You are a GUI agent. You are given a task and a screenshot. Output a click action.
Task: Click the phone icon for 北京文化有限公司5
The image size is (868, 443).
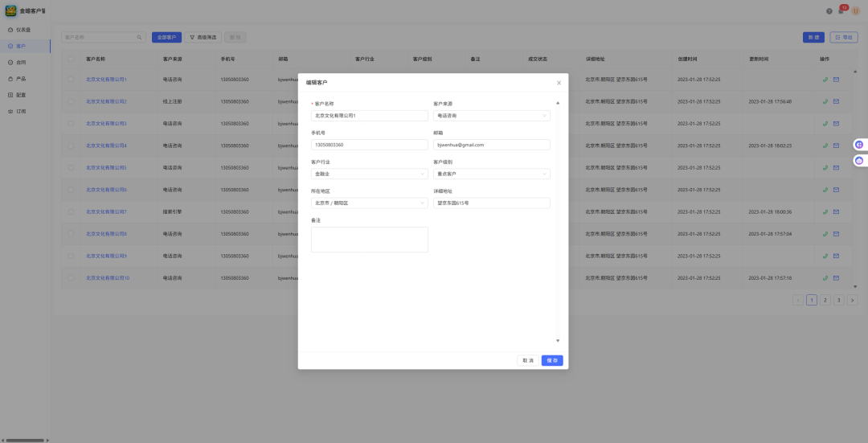coord(825,168)
